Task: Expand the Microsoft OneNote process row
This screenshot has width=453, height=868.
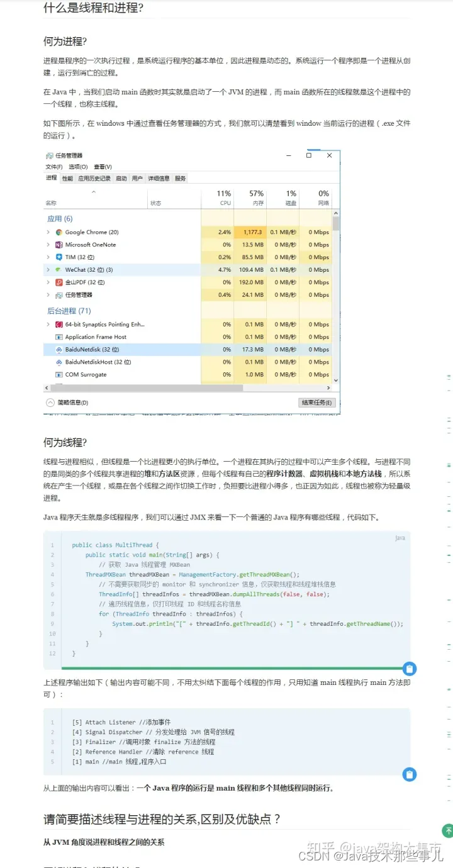Action: pyautogui.click(x=48, y=245)
